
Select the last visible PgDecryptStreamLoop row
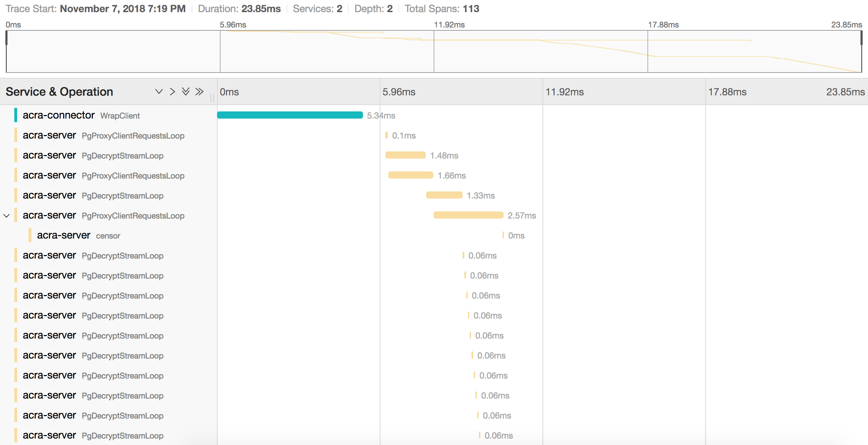click(x=93, y=436)
